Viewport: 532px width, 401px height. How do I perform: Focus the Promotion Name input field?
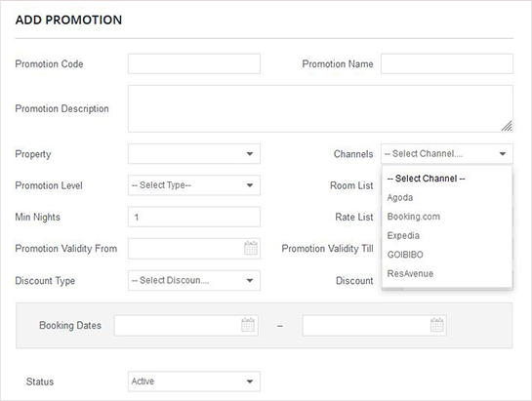[x=447, y=63]
